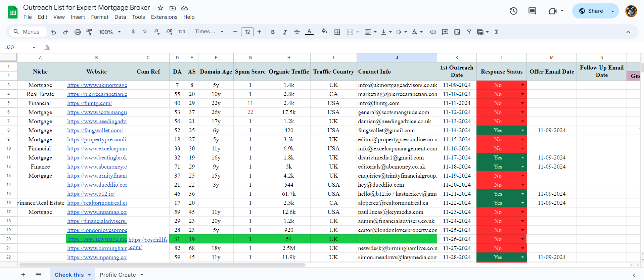Click the Create a filter icon
This screenshot has width=644, height=280.
(469, 32)
